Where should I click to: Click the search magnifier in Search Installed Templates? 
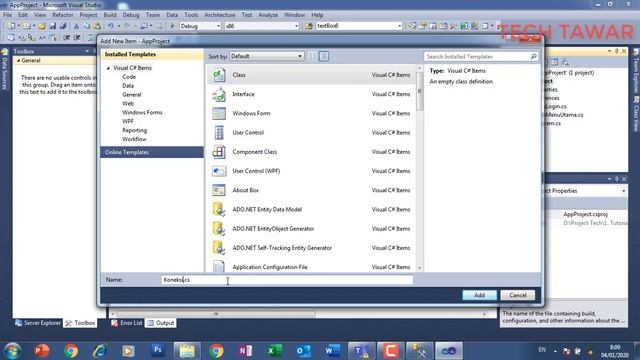(x=533, y=57)
